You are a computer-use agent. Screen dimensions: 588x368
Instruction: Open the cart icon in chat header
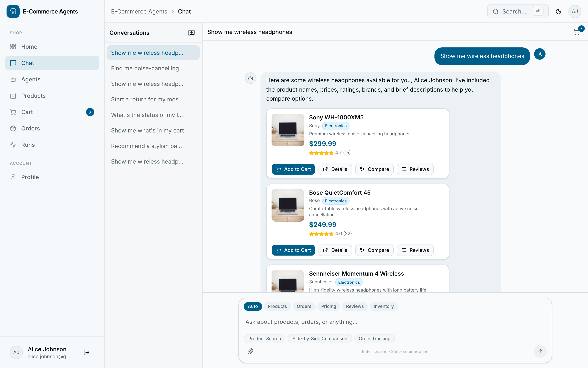tap(577, 32)
